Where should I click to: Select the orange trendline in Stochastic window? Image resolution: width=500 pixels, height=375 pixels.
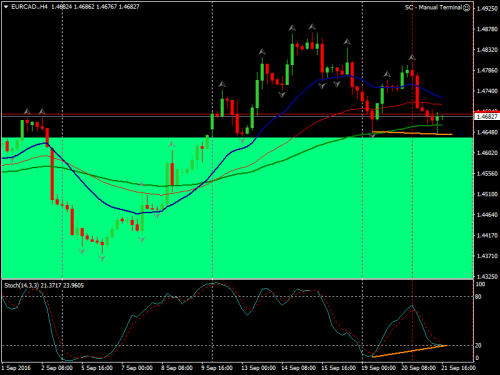click(x=409, y=351)
